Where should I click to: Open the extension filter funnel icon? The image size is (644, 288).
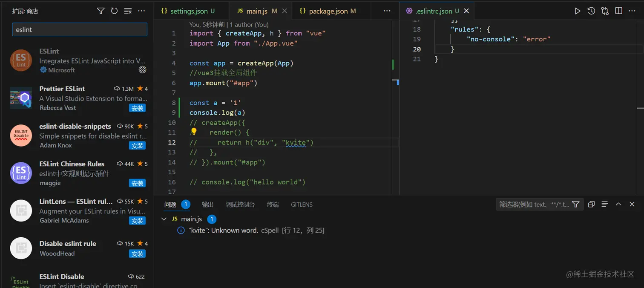[101, 11]
